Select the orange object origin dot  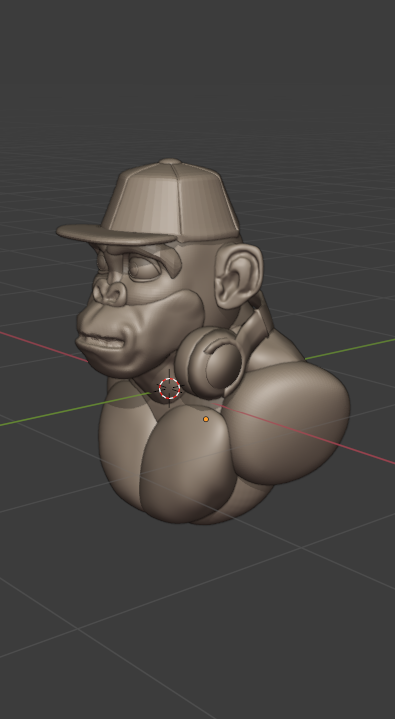[206, 419]
